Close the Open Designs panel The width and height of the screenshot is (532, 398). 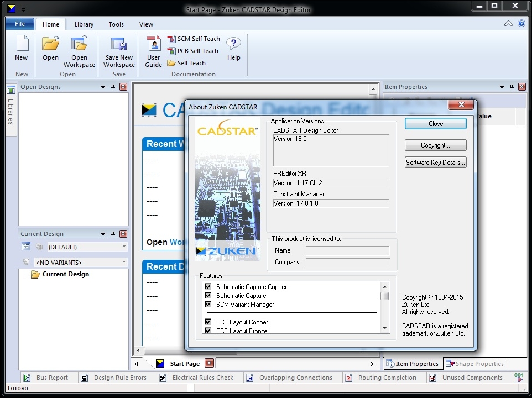point(123,87)
